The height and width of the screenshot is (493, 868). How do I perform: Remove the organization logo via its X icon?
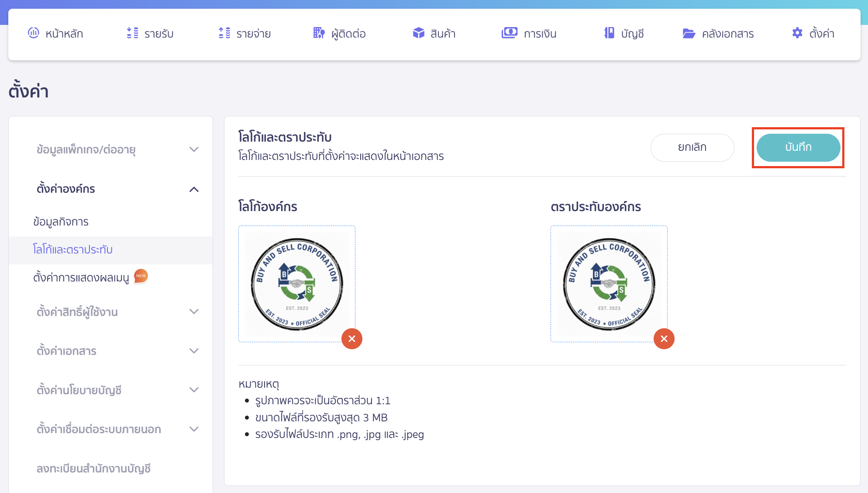click(x=352, y=338)
